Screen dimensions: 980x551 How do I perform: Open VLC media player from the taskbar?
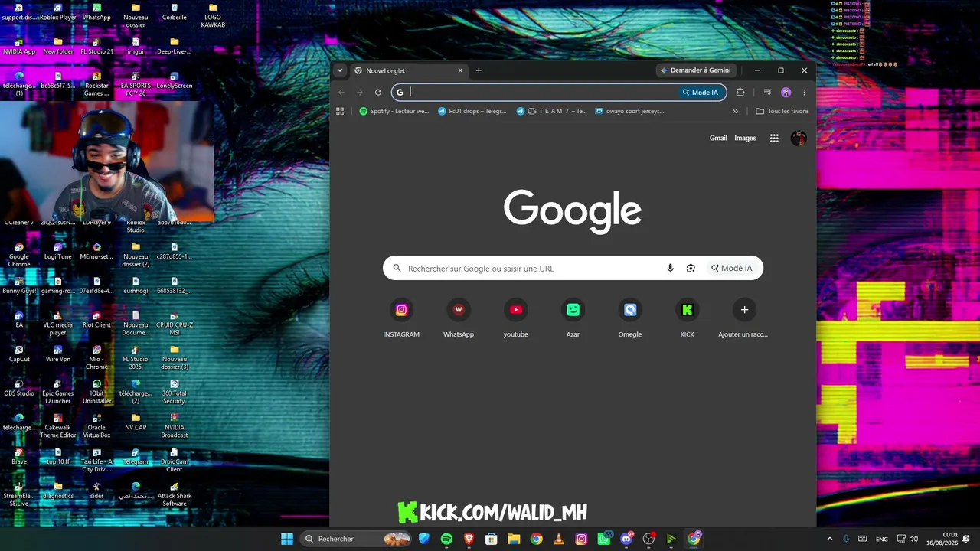point(559,539)
